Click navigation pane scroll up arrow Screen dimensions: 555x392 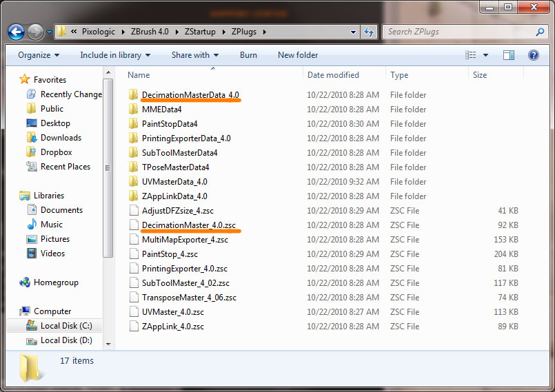(x=108, y=73)
